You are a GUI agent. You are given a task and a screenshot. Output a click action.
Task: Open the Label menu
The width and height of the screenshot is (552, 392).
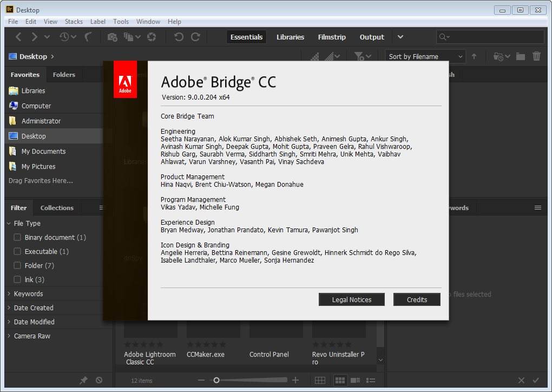pyautogui.click(x=98, y=22)
